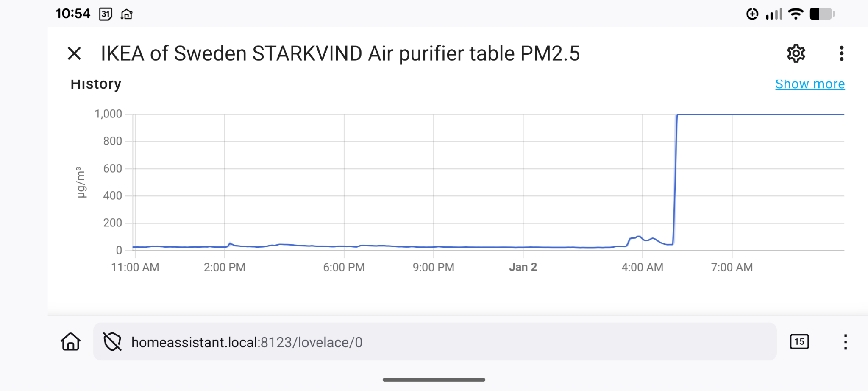868x391 pixels.
Task: Tap the cellular signal strength icon
Action: [774, 14]
